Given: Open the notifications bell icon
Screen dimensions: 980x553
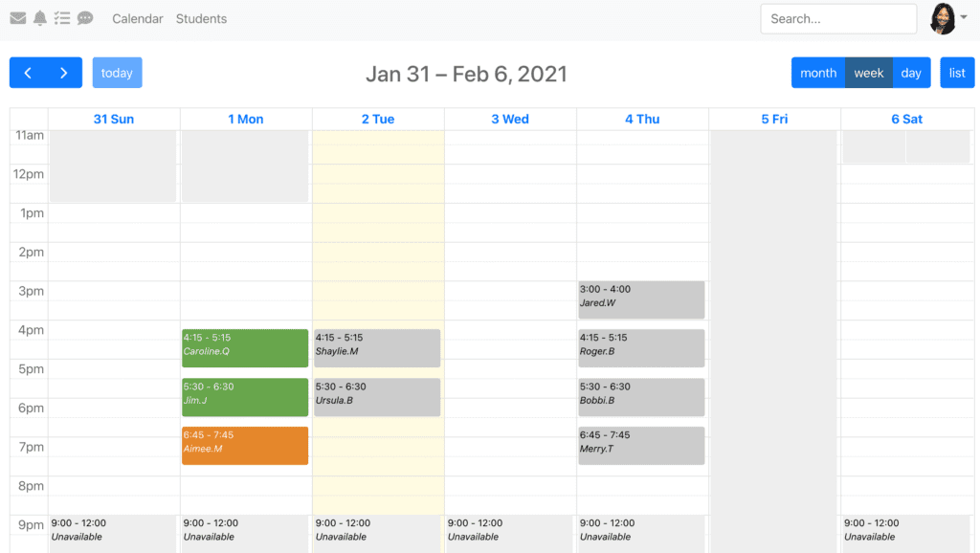Looking at the screenshot, I should 40,18.
